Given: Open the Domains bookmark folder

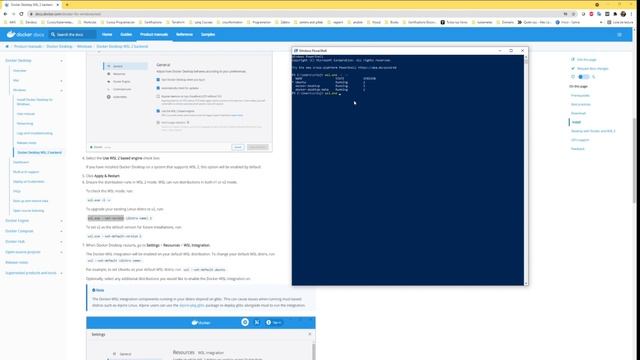Looking at the screenshot, I should pyautogui.click(x=505, y=22).
